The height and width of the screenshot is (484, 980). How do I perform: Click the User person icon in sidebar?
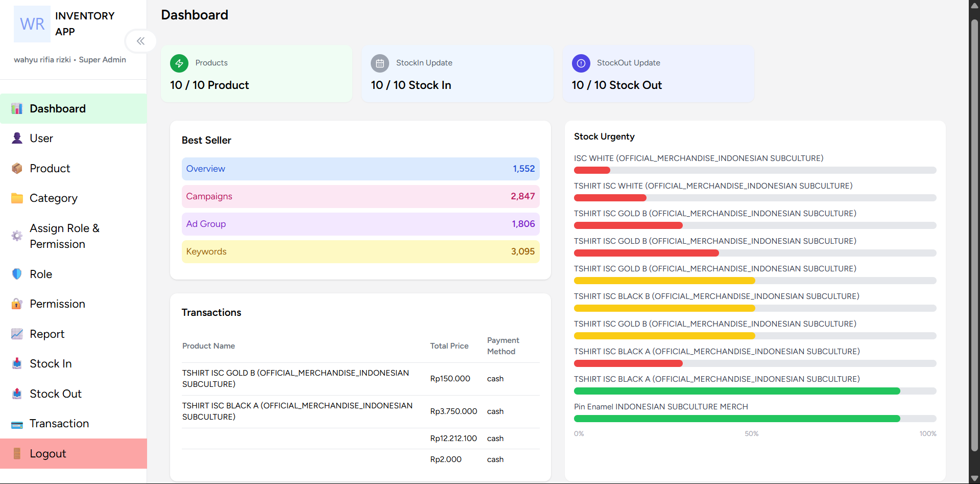17,138
